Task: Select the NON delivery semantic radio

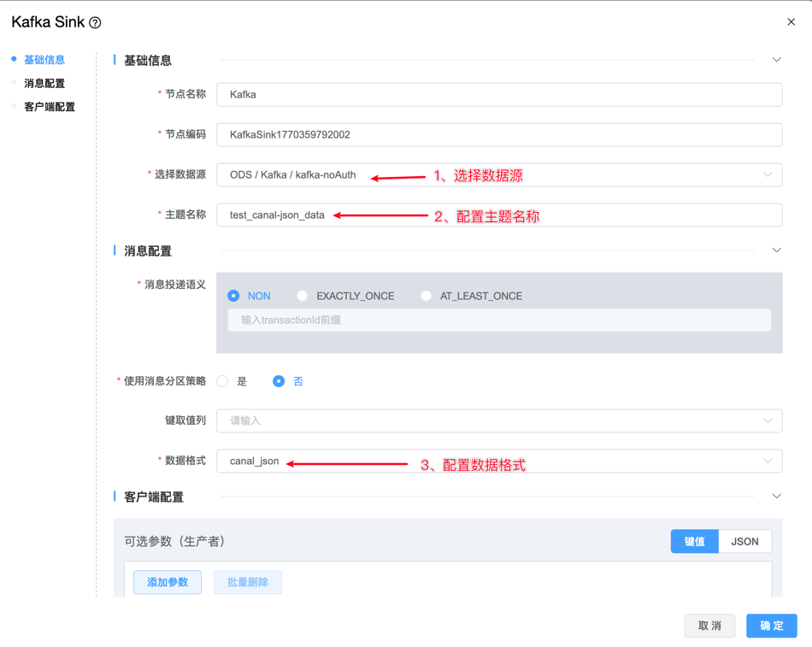Action: pos(233,296)
